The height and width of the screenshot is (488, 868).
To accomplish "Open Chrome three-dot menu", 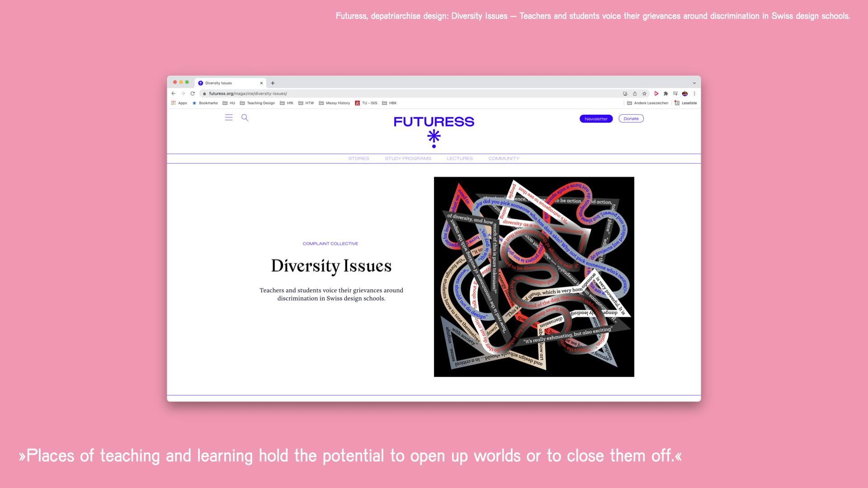I will point(694,94).
